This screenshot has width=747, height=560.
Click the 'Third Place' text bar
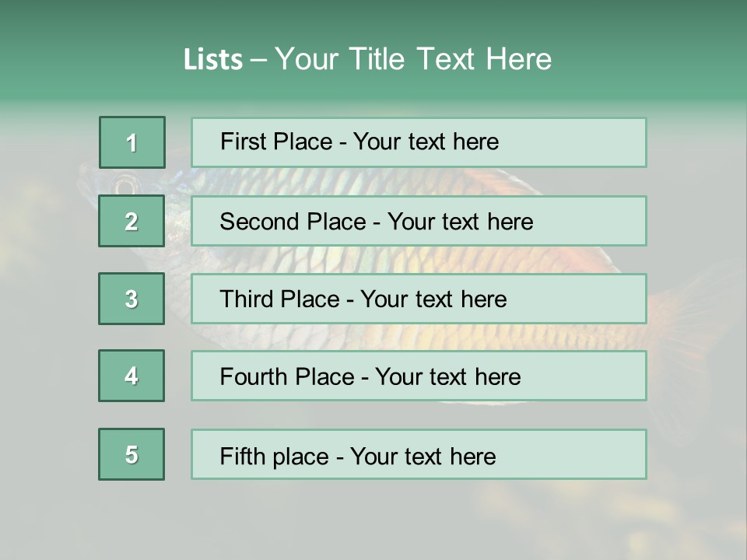pyautogui.click(x=419, y=299)
